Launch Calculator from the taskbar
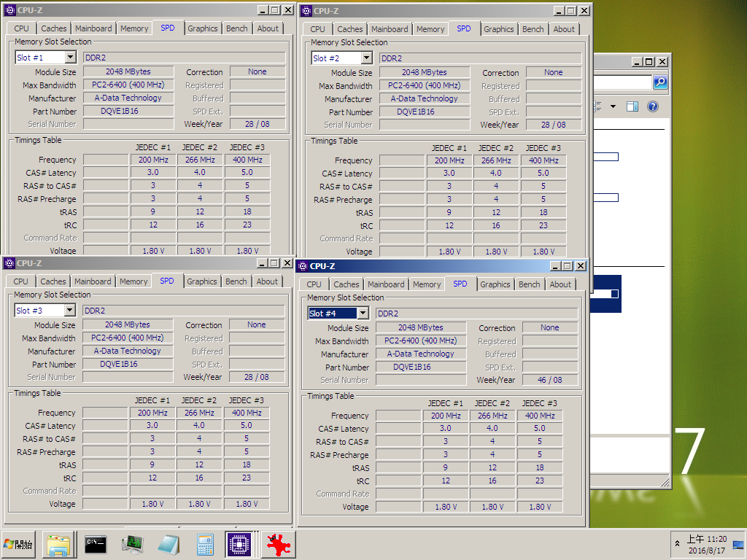747x560 pixels. pos(205,545)
